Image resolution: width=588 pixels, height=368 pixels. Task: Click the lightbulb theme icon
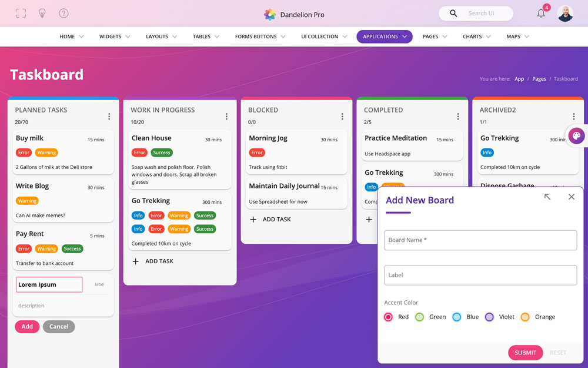42,13
